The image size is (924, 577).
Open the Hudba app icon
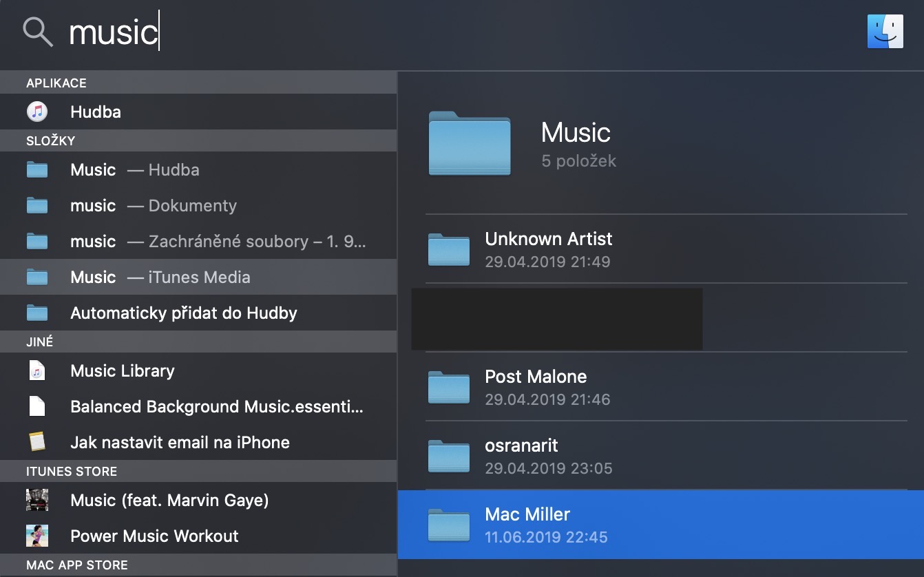coord(37,112)
